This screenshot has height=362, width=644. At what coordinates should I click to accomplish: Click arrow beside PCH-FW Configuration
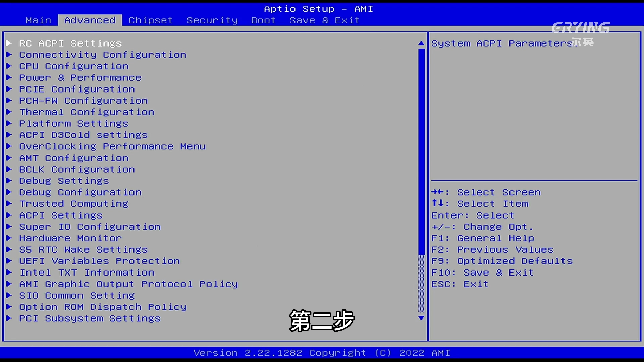coord(9,100)
